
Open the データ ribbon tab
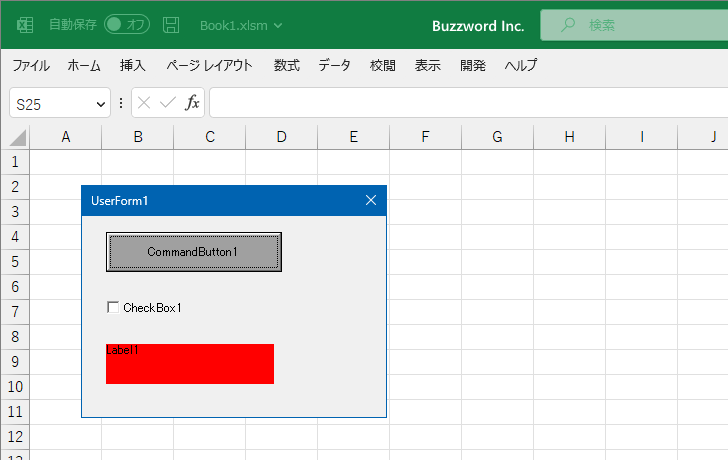(334, 65)
